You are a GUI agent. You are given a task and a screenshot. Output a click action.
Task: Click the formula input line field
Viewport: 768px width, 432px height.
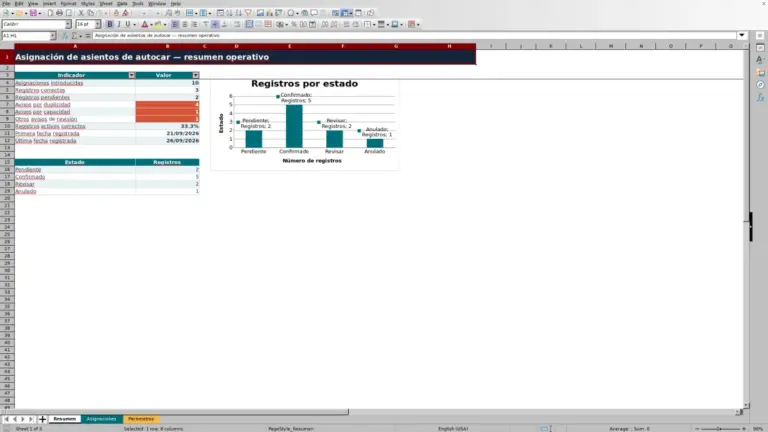[414, 35]
